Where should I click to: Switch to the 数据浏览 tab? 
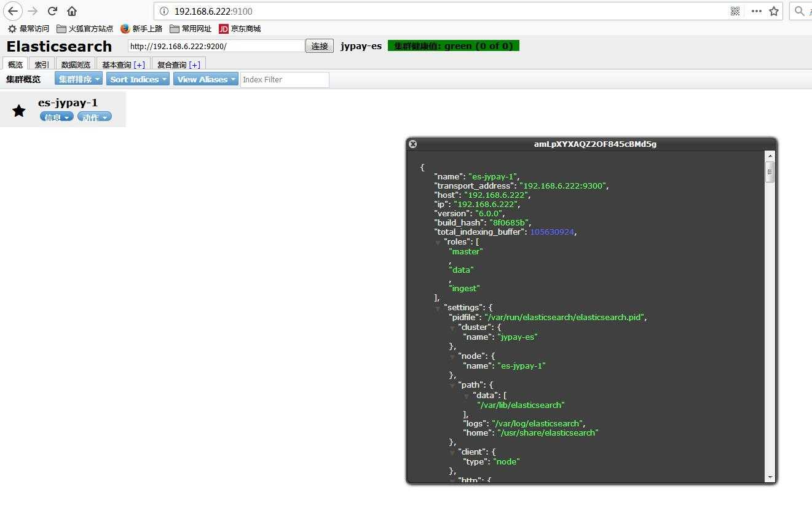(x=76, y=65)
